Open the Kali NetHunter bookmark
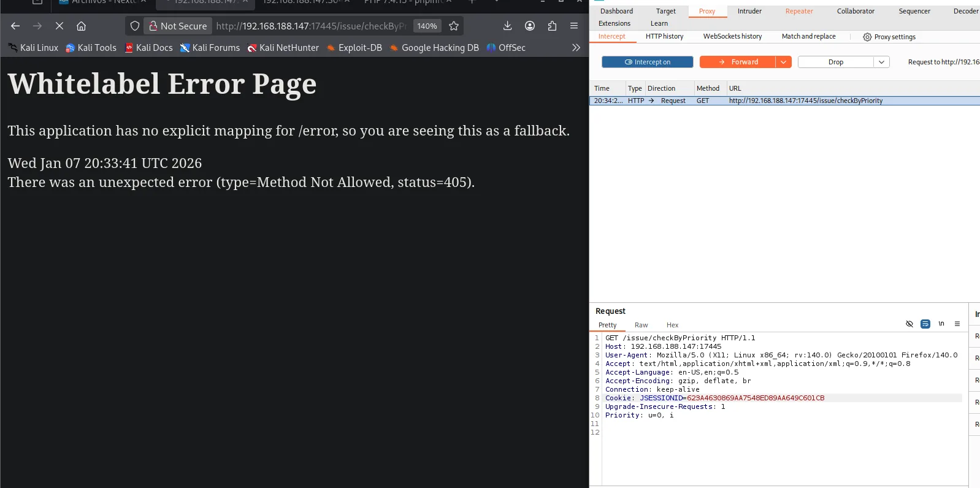Image resolution: width=980 pixels, height=488 pixels. (283, 47)
